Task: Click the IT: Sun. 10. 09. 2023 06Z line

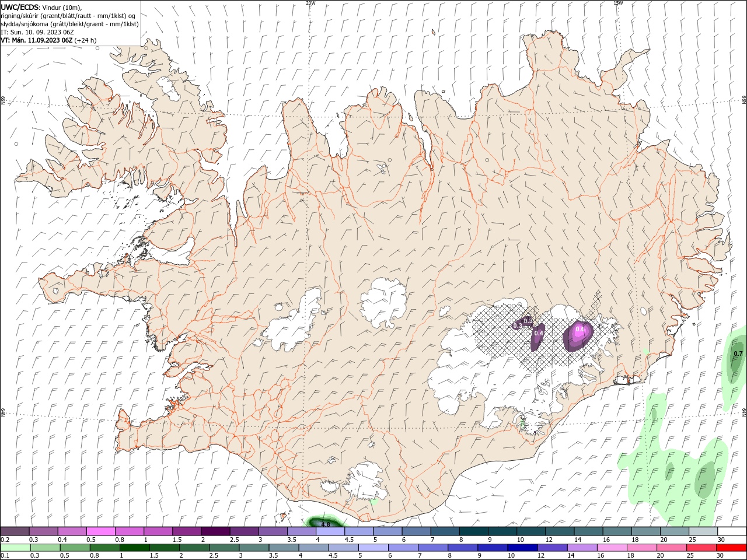Action: [37, 32]
